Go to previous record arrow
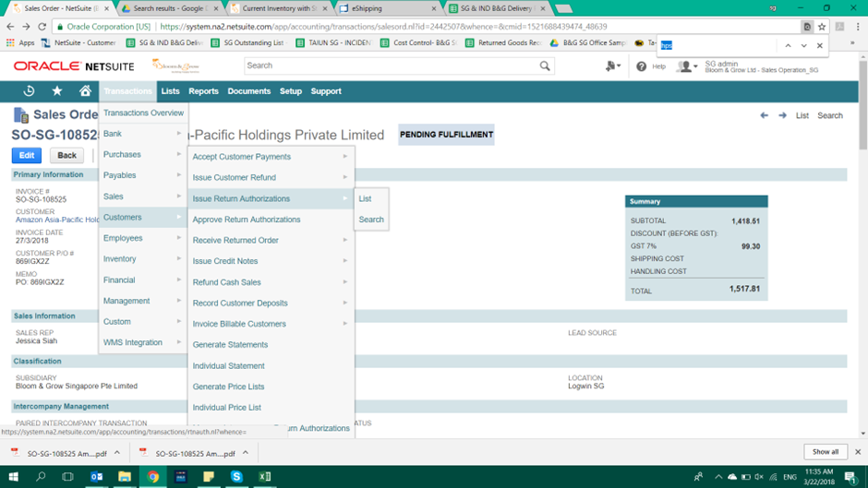The width and height of the screenshot is (868, 488). tap(764, 115)
